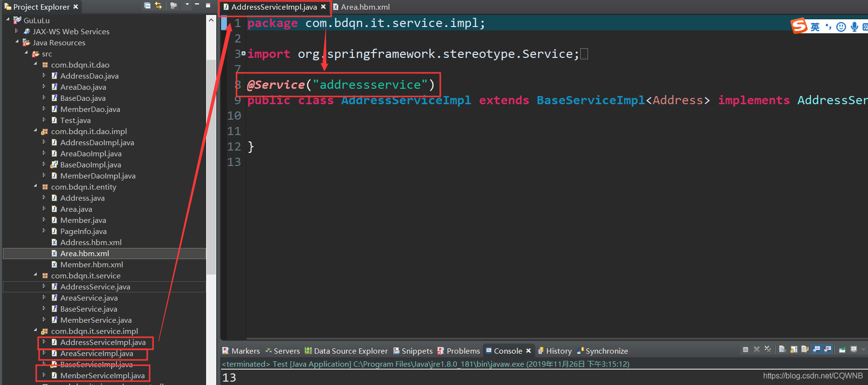The height and width of the screenshot is (385, 868).
Task: Collapse the Java Resources node
Action: (17, 42)
